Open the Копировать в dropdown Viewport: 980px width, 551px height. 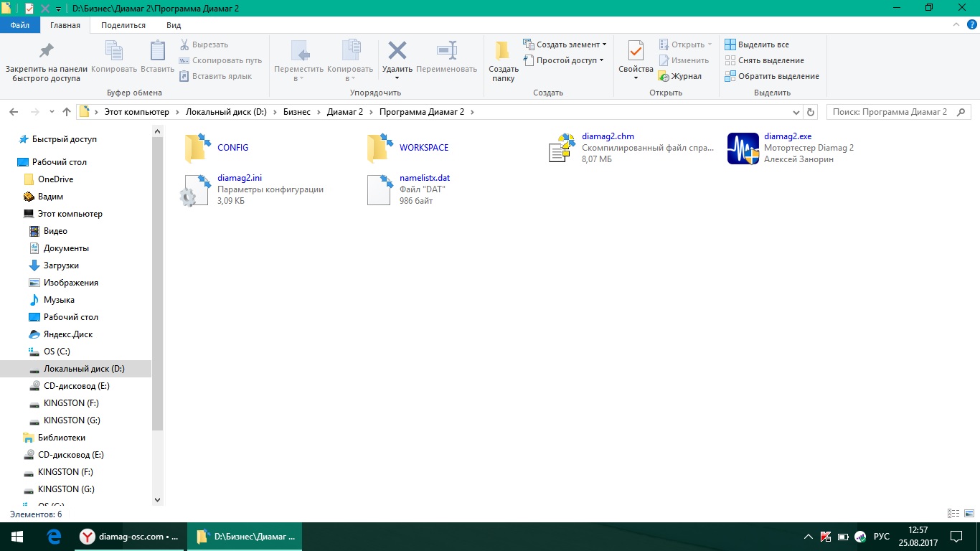[x=350, y=61]
